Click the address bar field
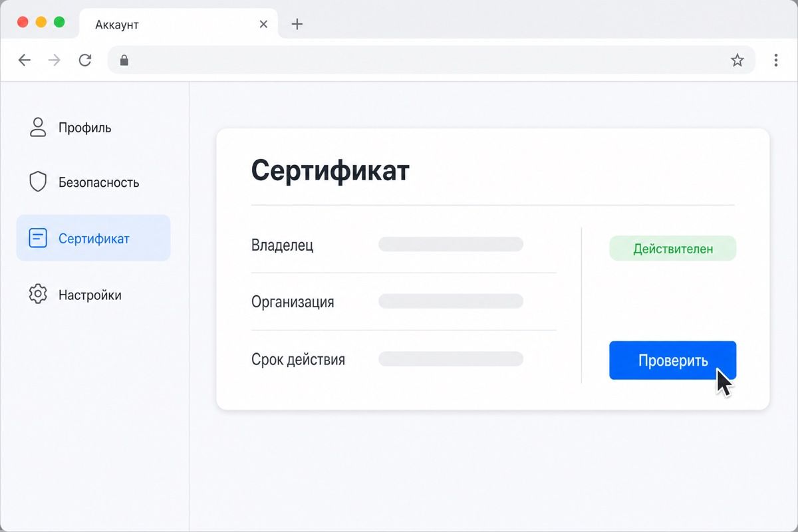Image resolution: width=798 pixels, height=532 pixels. (432, 61)
